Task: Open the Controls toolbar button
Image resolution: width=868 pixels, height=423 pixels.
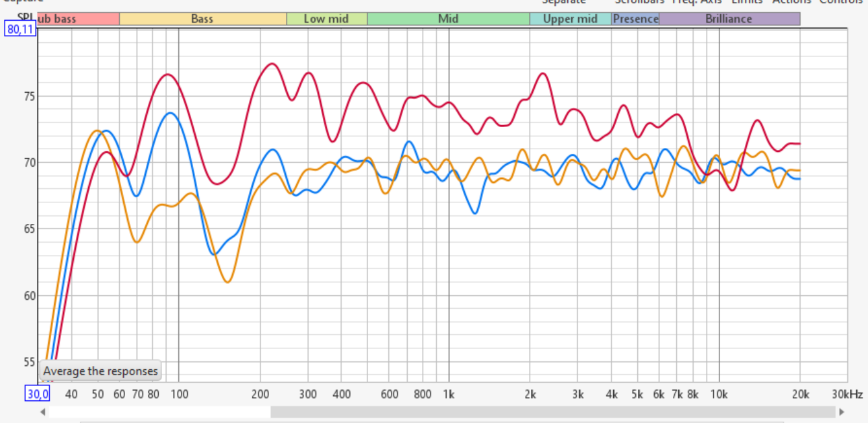Action: pyautogui.click(x=841, y=2)
